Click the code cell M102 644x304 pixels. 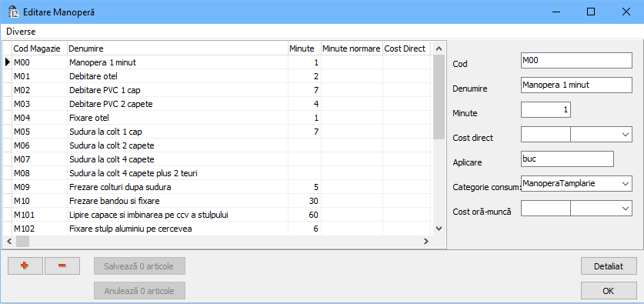coord(39,229)
